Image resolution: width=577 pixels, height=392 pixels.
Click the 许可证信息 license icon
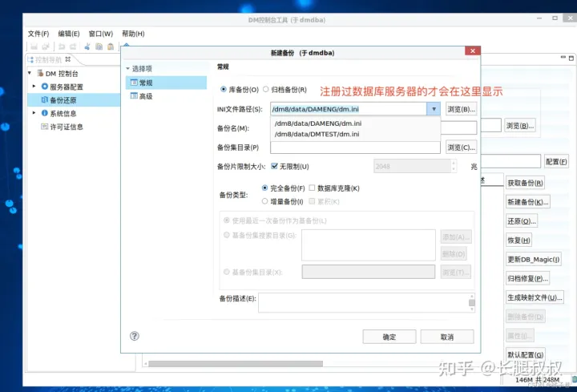(45, 127)
